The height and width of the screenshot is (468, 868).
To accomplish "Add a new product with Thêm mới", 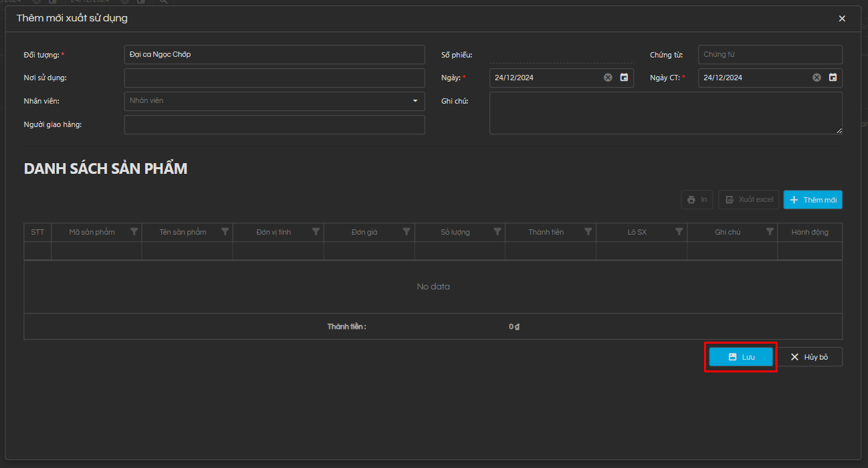I will 812,200.
